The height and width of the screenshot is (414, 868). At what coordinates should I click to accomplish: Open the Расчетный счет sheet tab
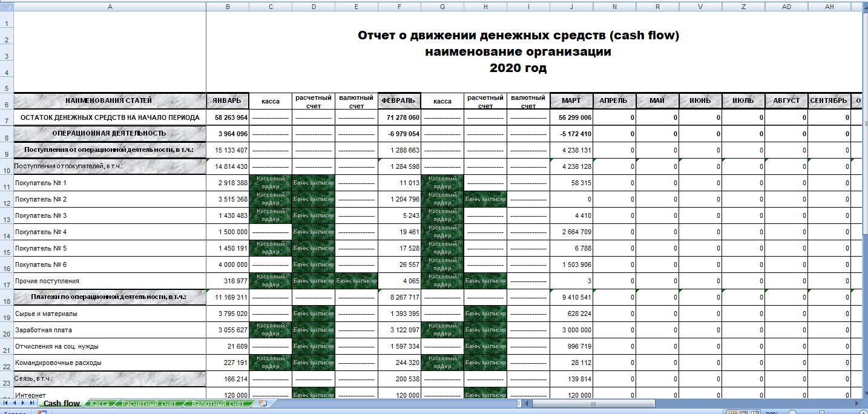[x=149, y=403]
